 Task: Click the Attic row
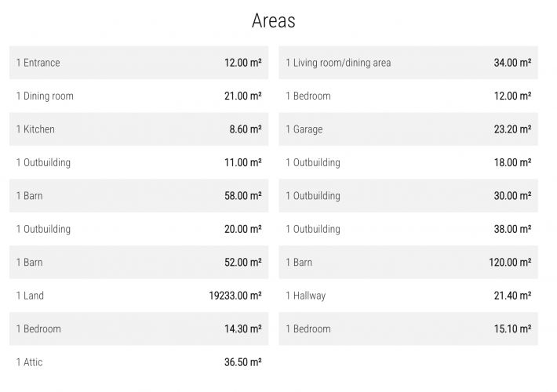click(x=139, y=362)
